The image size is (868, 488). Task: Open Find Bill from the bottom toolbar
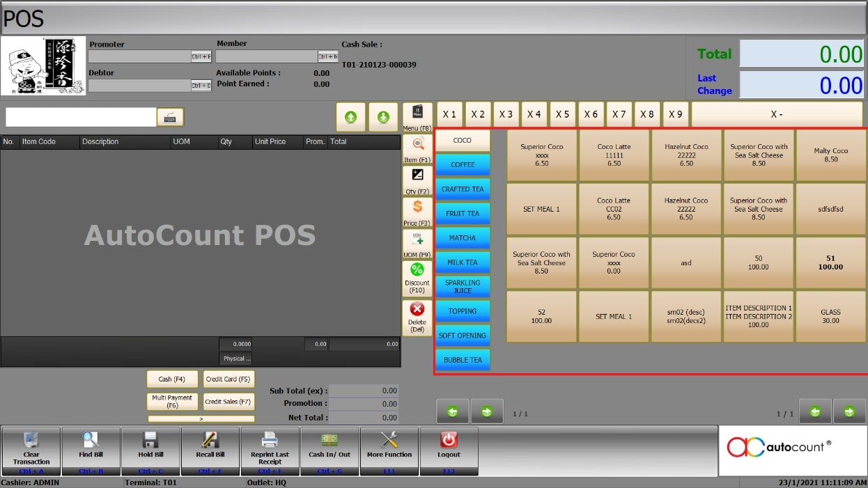point(91,440)
